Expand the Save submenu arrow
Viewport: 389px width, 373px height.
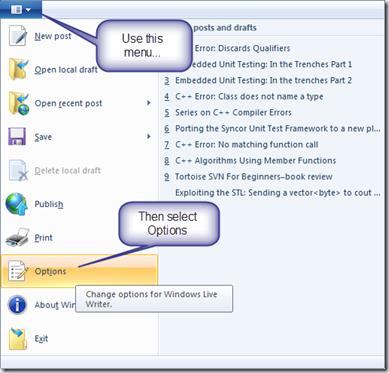pos(149,136)
